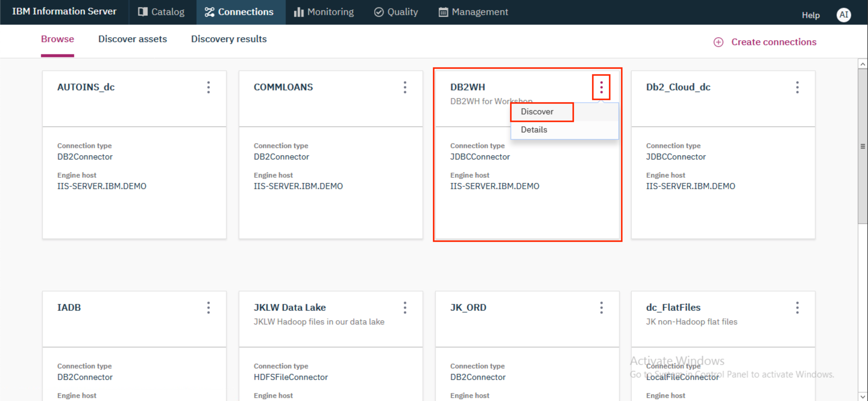
Task: Click the Quality checkmark icon
Action: click(x=379, y=12)
